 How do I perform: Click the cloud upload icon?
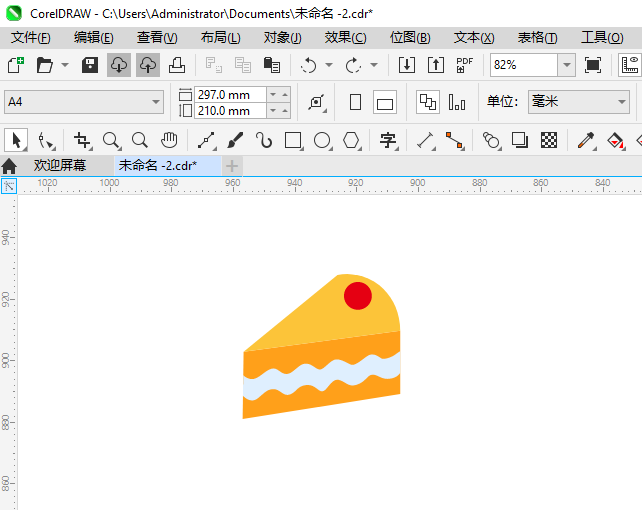point(148,65)
